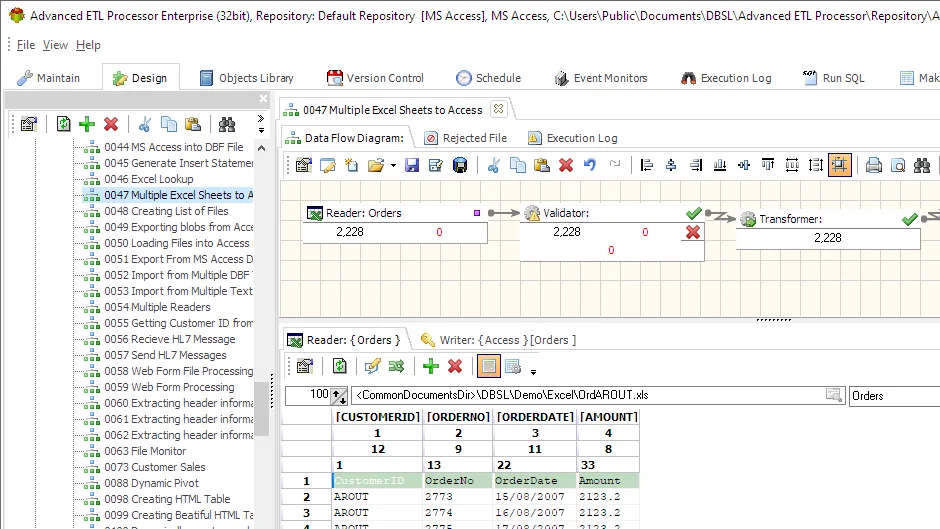
Task: Open the top-level Execution Log tab
Action: [x=727, y=78]
